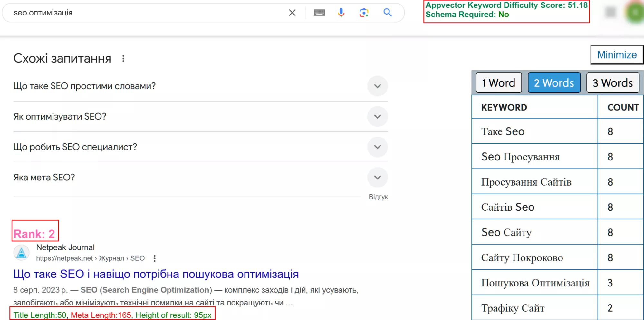Viewport: 644px width, 320px height.
Task: Clear the search query with the X icon
Action: point(293,13)
